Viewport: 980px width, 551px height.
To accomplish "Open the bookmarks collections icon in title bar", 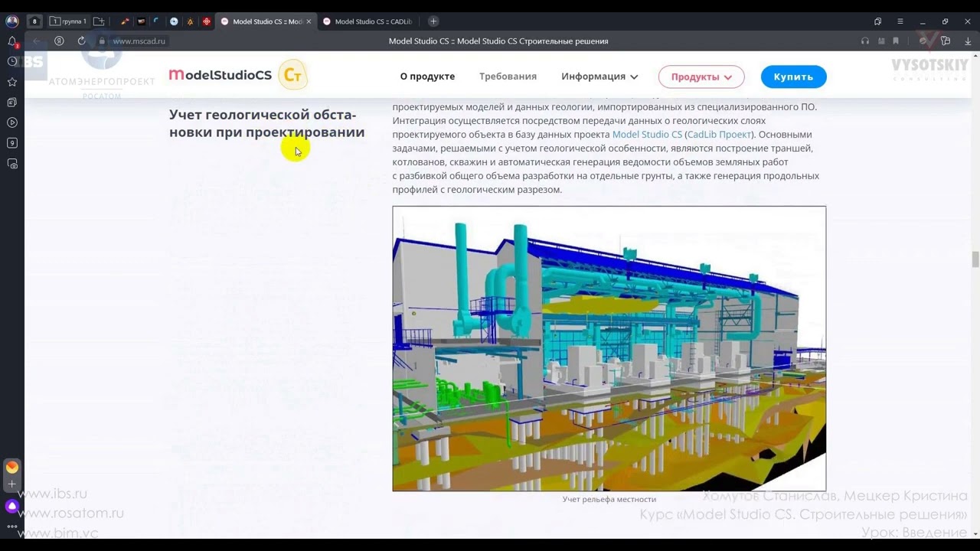I will pos(877,21).
